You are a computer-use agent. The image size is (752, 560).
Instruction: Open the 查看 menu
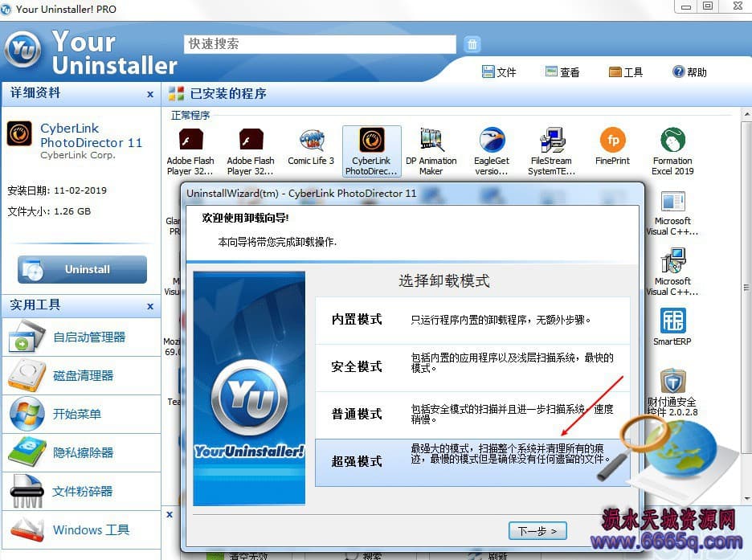(x=562, y=72)
